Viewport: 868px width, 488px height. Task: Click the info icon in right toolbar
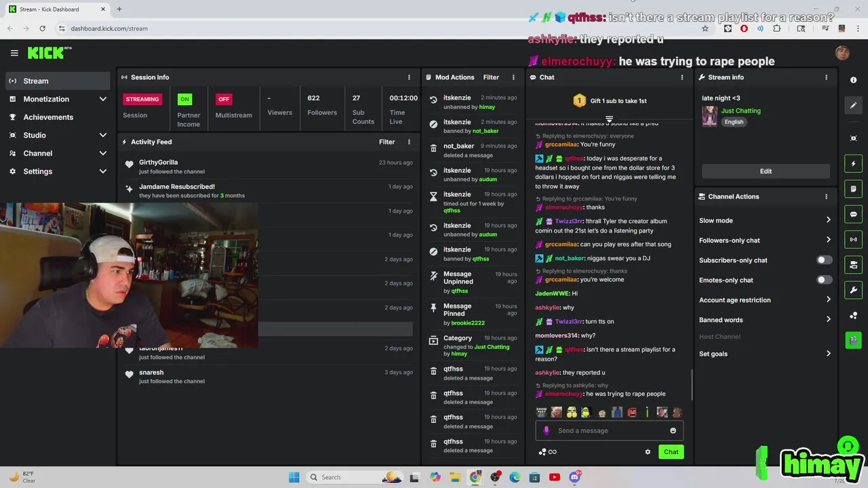pos(853,80)
